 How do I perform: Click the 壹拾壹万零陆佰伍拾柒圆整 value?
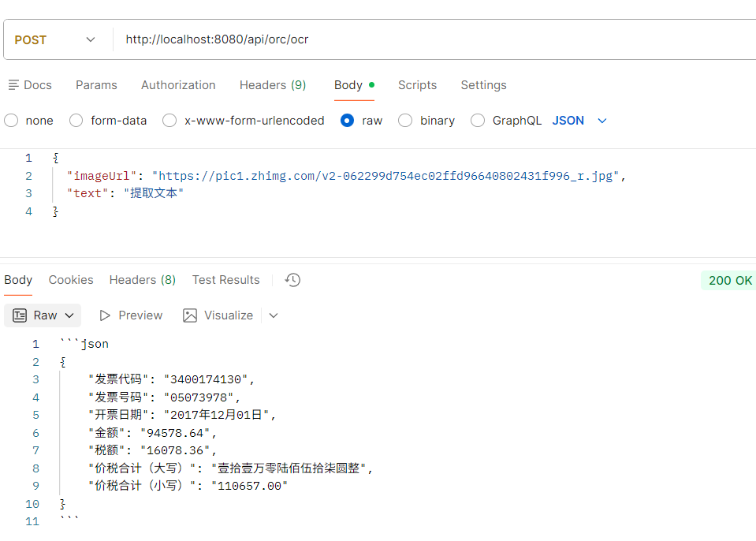coord(289,468)
